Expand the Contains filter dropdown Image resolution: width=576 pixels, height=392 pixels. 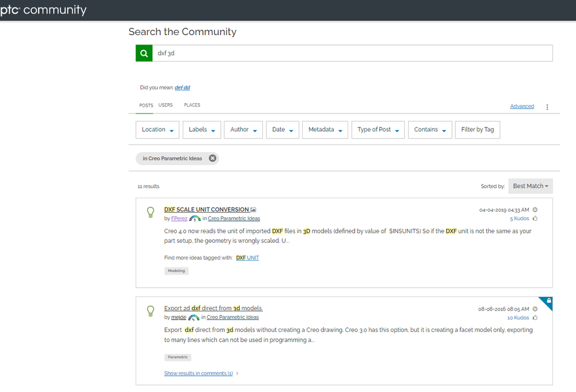tap(430, 130)
